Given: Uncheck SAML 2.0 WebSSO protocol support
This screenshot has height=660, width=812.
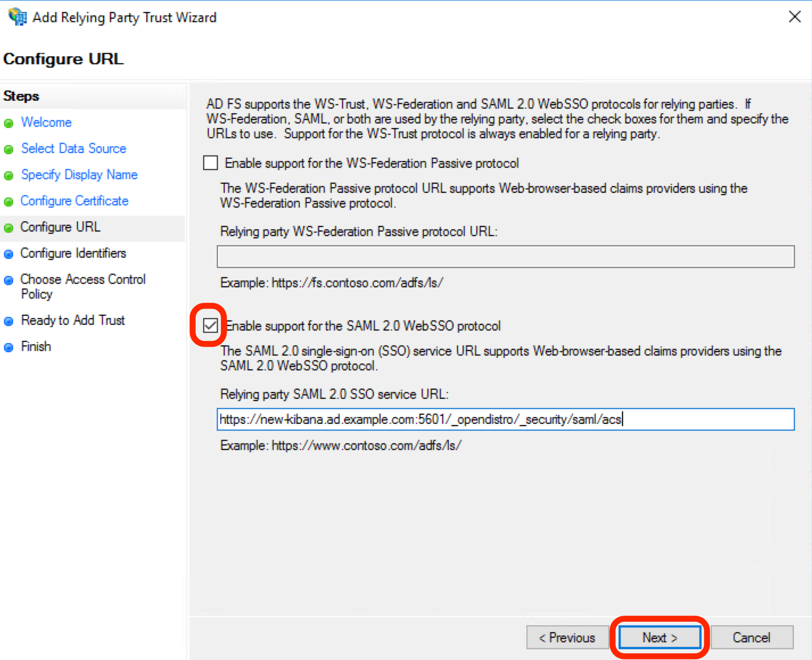Looking at the screenshot, I should coord(210,325).
